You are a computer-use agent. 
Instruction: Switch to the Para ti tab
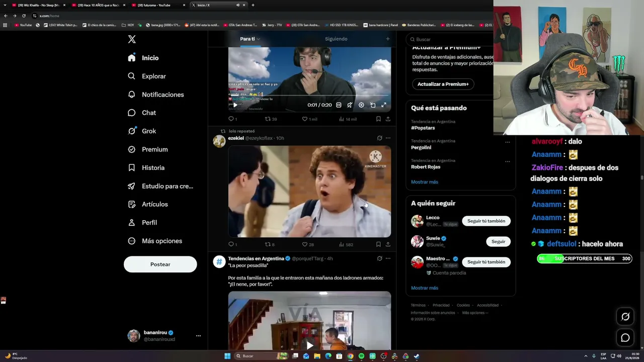248,39
